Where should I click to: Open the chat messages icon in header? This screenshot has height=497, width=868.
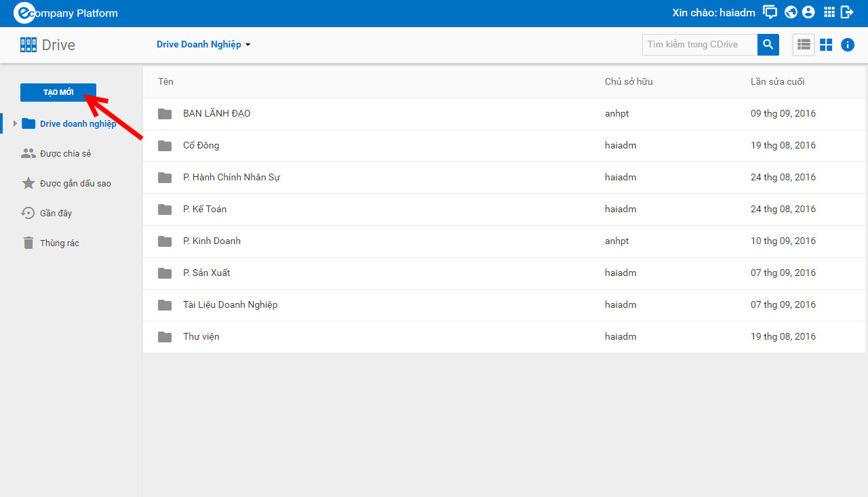tap(770, 12)
